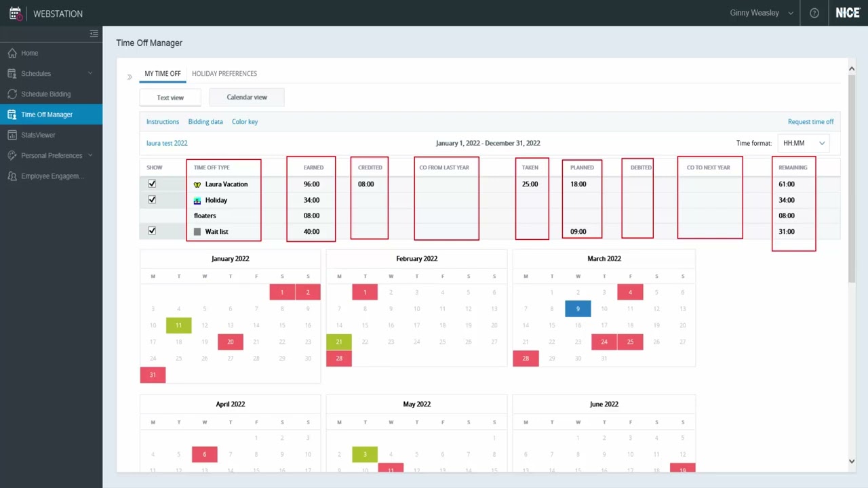The height and width of the screenshot is (488, 868).
Task: Click the Home house icon
Action: click(12, 53)
